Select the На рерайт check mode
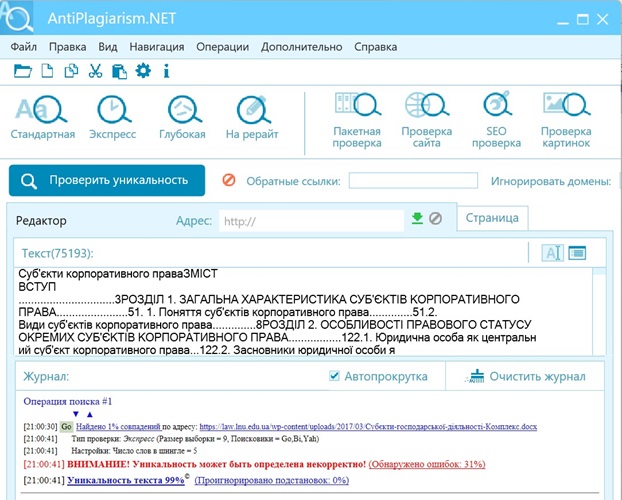This screenshot has height=500, width=622. (252, 117)
